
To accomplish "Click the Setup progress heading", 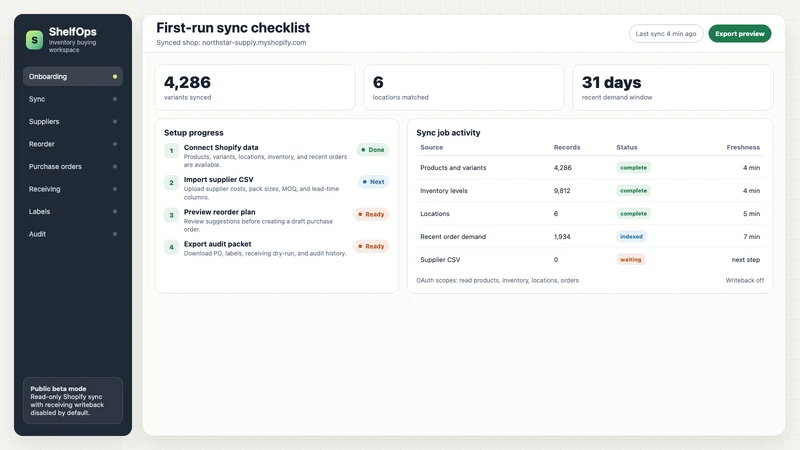I will tap(193, 133).
